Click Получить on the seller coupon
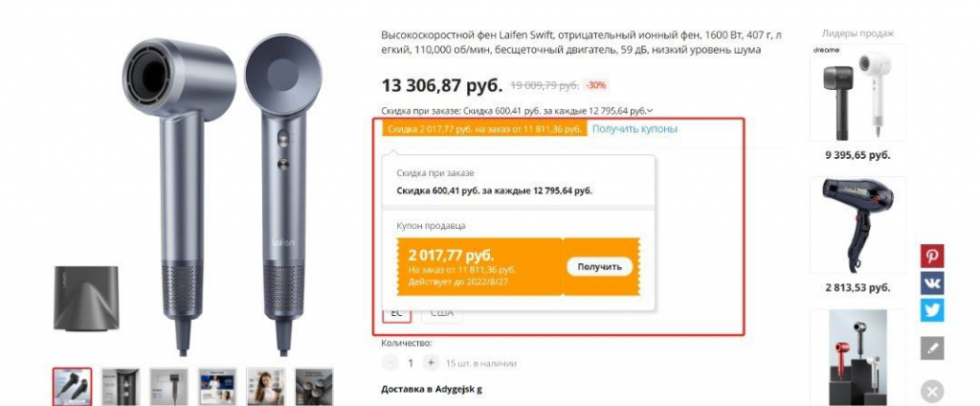 click(599, 266)
